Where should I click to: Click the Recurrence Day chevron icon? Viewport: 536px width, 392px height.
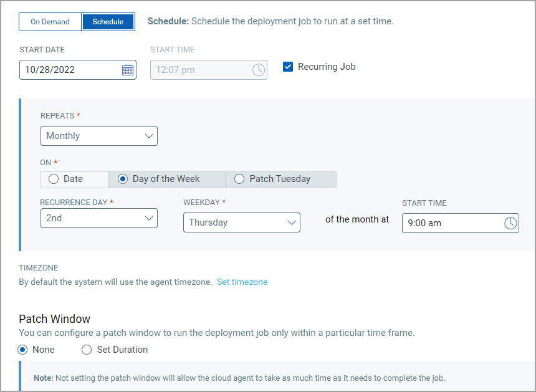(149, 218)
